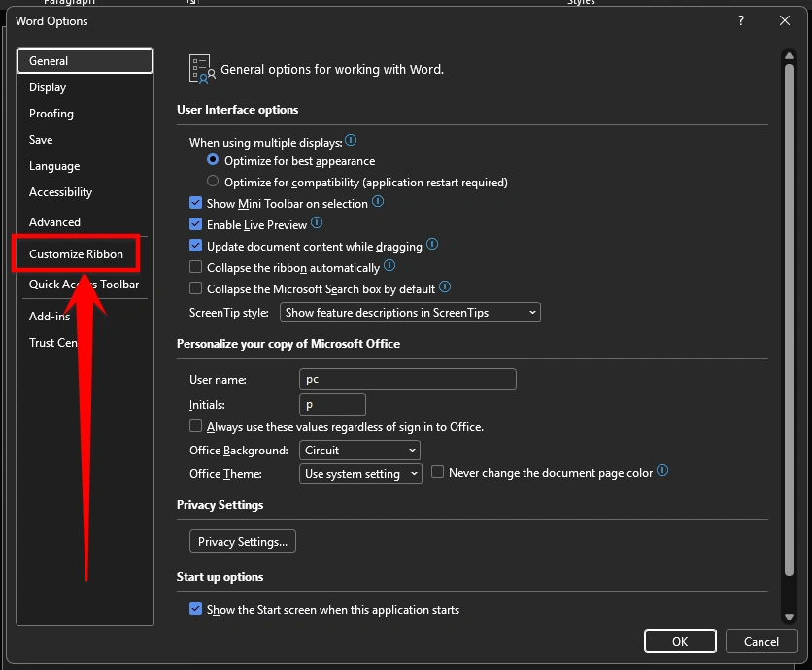This screenshot has height=670, width=812.
Task: Uncheck Show Mini Toolbar on selection
Action: 195,203
